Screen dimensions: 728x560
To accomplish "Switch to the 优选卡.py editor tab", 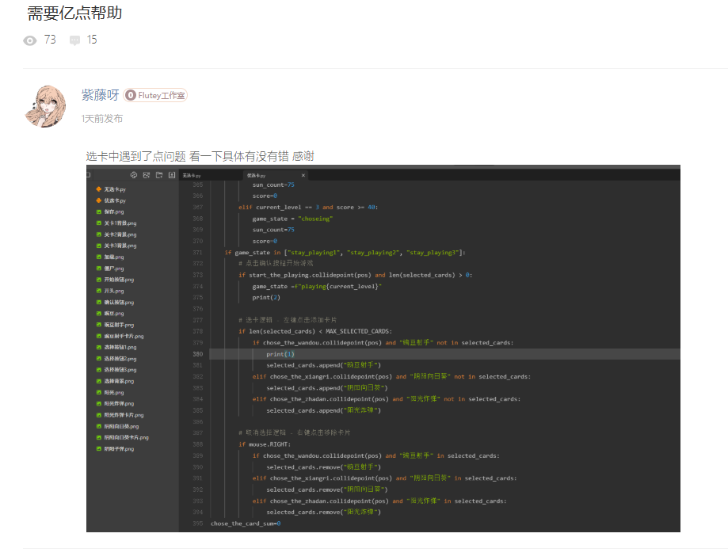I will pos(257,175).
